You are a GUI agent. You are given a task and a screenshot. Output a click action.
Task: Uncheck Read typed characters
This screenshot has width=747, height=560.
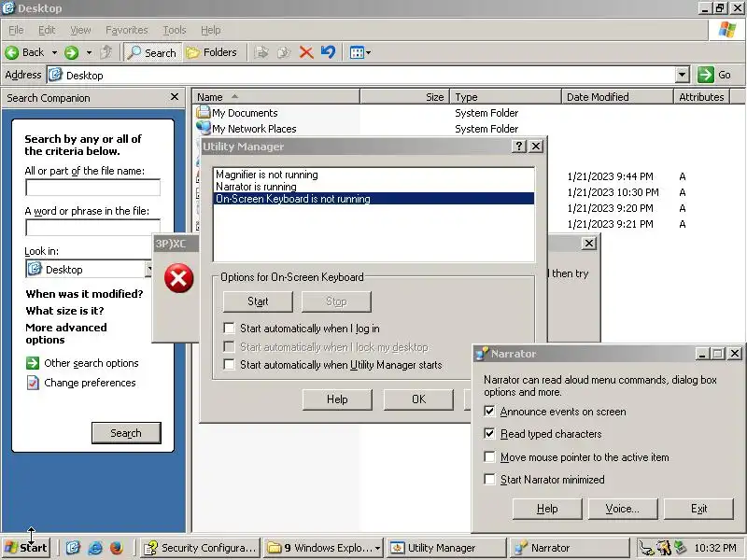(x=489, y=433)
